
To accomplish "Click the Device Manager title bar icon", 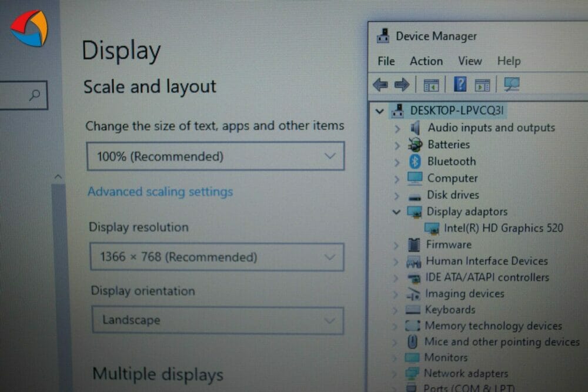I will click(383, 36).
